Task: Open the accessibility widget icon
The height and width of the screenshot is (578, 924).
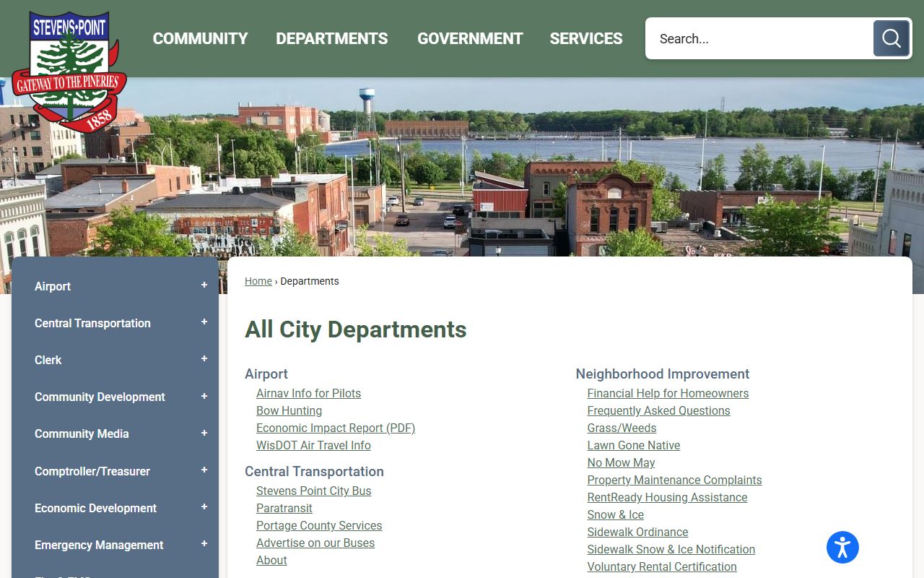Action: [x=842, y=547]
